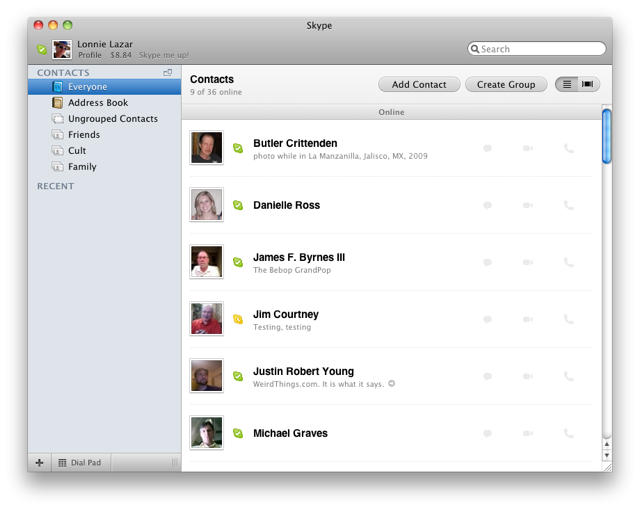The height and width of the screenshot is (510, 640).
Task: Click the Add Contact button
Action: 419,84
